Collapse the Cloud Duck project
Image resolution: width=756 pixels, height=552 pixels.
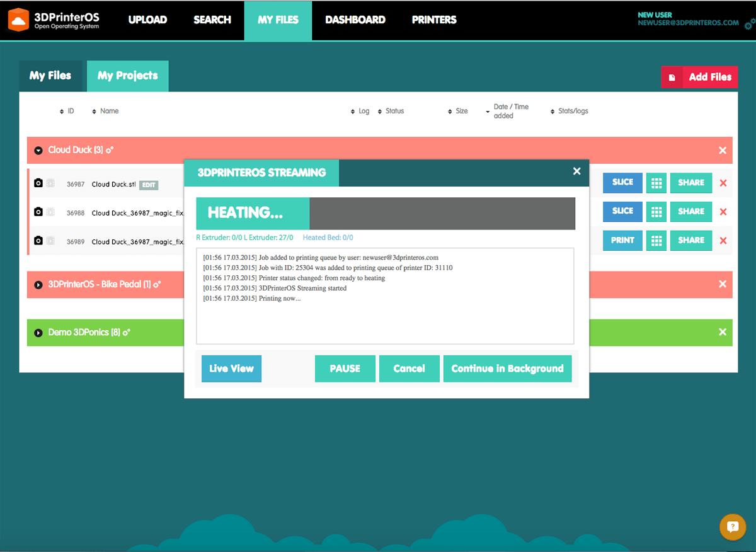click(38, 150)
